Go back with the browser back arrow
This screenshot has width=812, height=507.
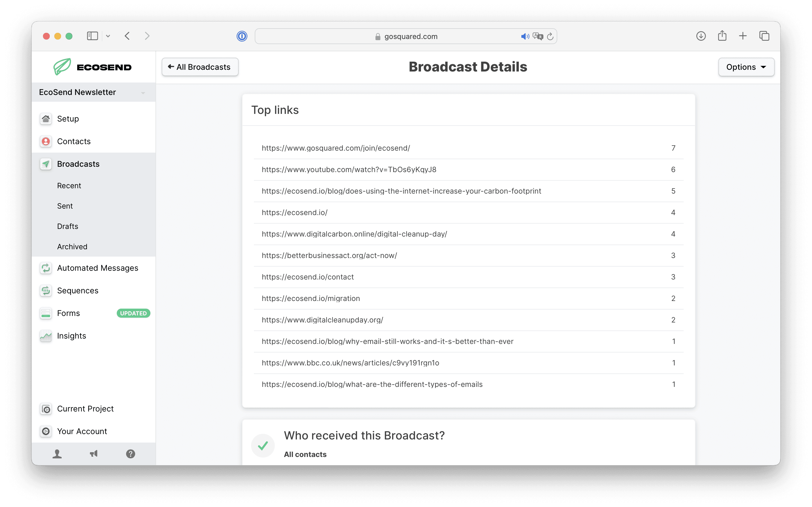tap(127, 36)
